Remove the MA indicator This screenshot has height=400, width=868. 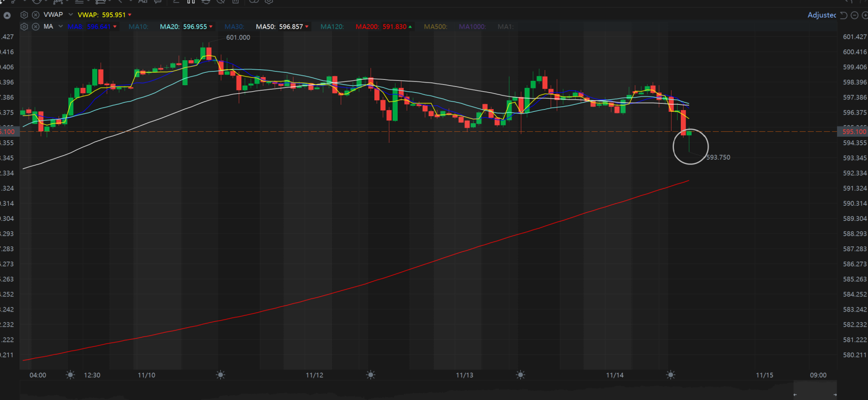pyautogui.click(x=35, y=27)
